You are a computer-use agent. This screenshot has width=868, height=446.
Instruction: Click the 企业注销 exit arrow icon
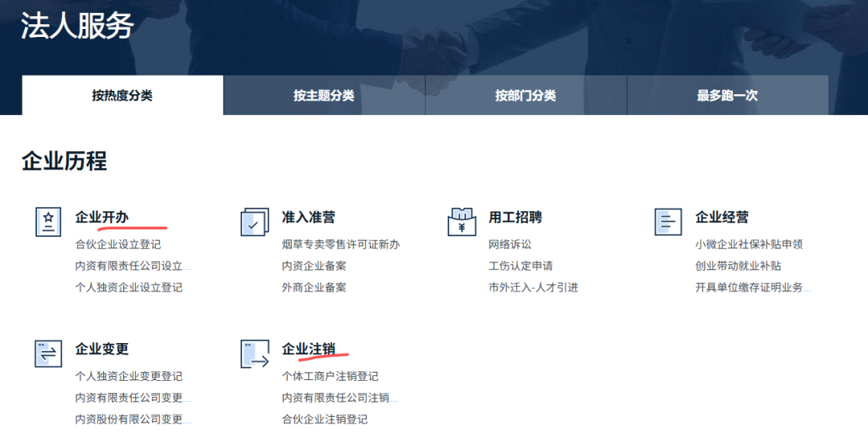[255, 354]
